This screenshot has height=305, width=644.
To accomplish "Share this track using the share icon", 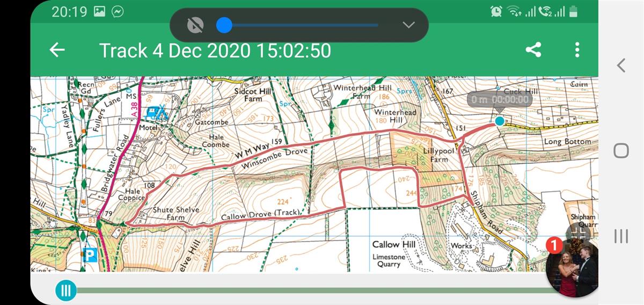I will point(533,50).
